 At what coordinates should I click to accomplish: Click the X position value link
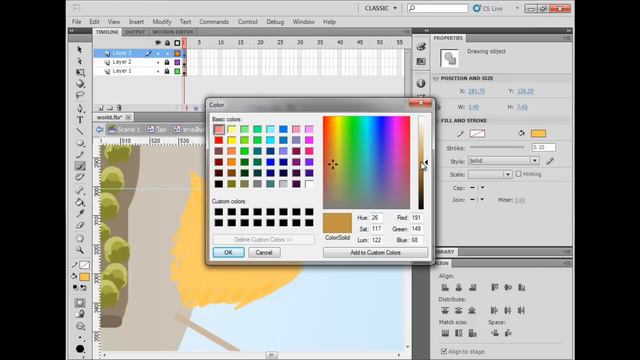coord(476,91)
